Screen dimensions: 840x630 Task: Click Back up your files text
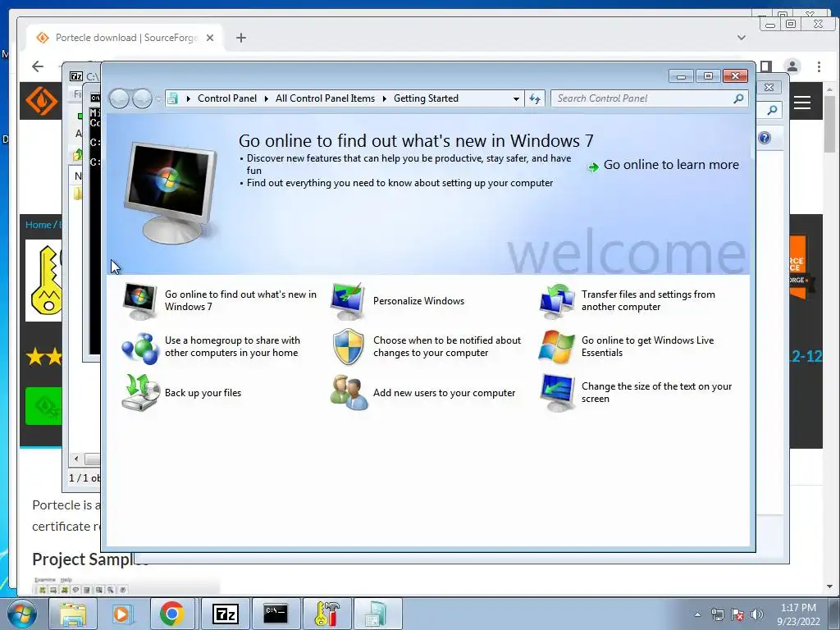[203, 393]
